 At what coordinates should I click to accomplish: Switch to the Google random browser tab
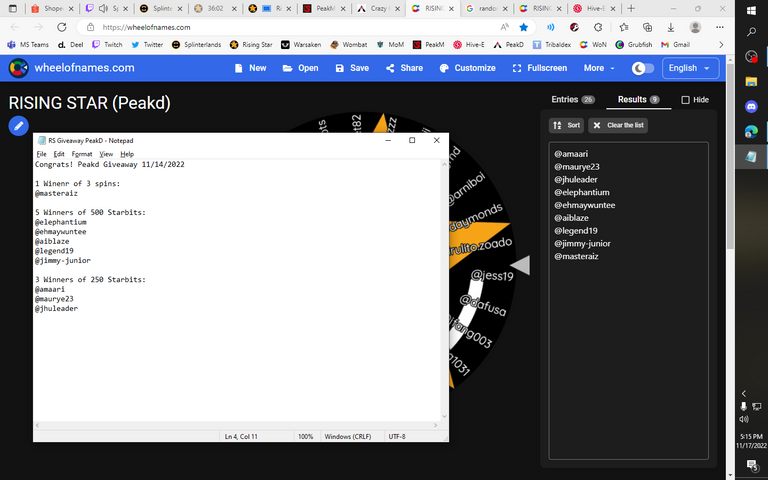(486, 8)
